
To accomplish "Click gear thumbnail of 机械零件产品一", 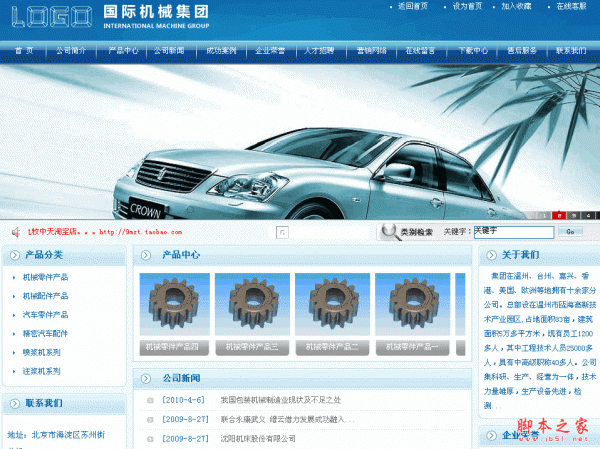I will 412,304.
